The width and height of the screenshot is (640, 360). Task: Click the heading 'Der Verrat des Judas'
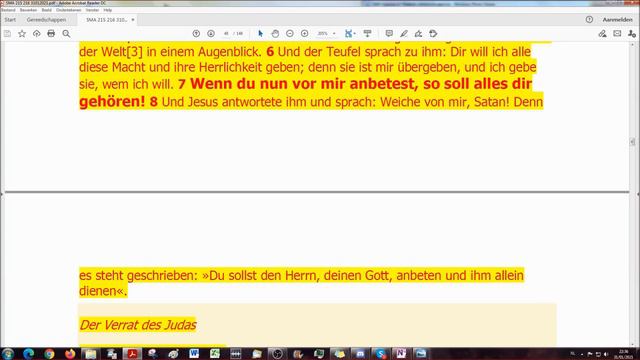(x=138, y=325)
